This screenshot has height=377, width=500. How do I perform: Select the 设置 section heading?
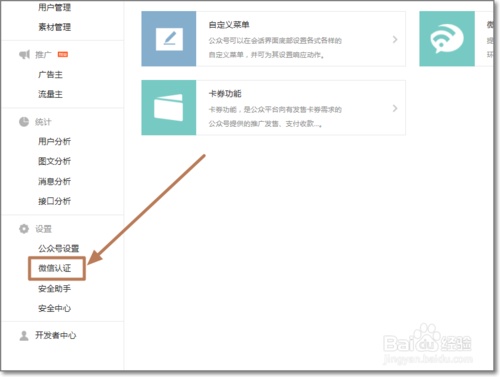point(43,229)
